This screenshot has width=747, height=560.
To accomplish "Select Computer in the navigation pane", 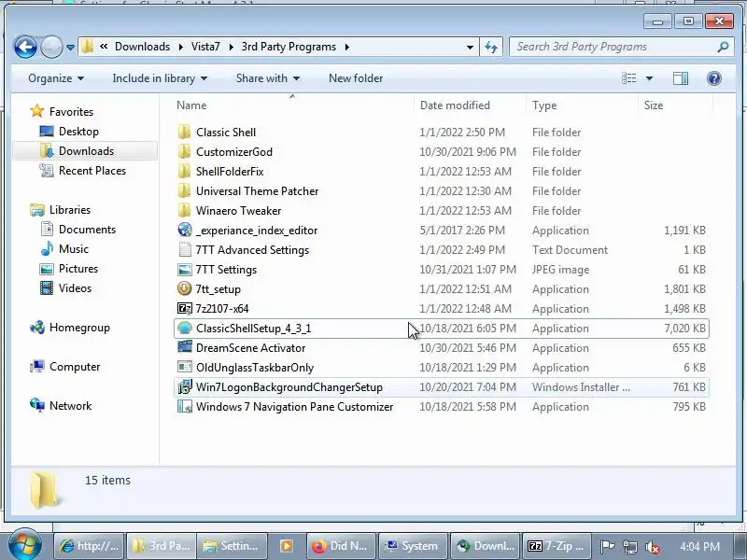I will click(x=75, y=367).
